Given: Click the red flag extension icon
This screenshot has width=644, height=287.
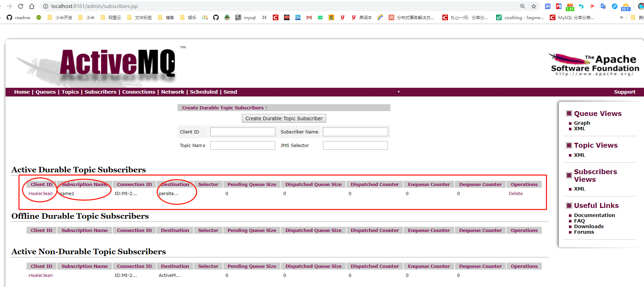Looking at the screenshot, I should (x=592, y=6).
